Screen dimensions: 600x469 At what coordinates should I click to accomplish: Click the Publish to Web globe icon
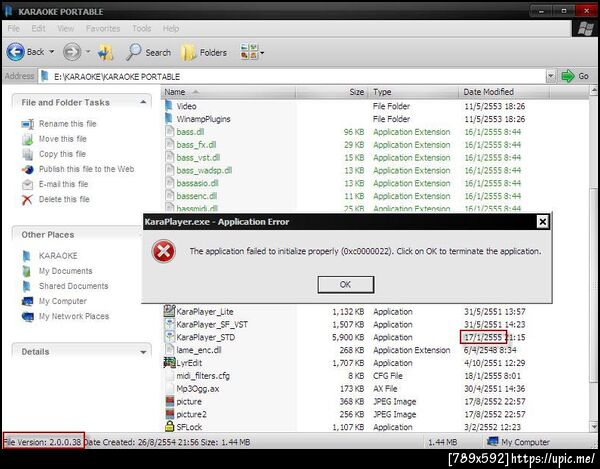click(27, 169)
